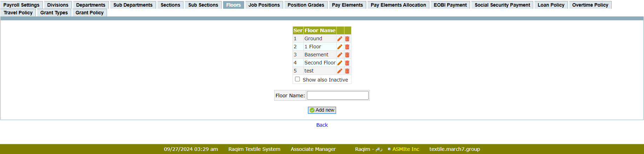Open the Departments tab
The height and width of the screenshot is (154, 644).
point(90,5)
